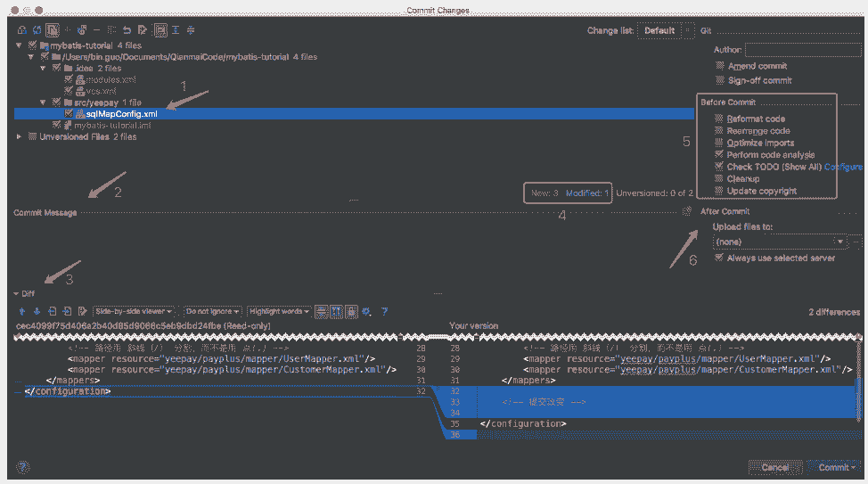Open diff settings gear icon
Screen dimensions: 868x484
click(365, 311)
